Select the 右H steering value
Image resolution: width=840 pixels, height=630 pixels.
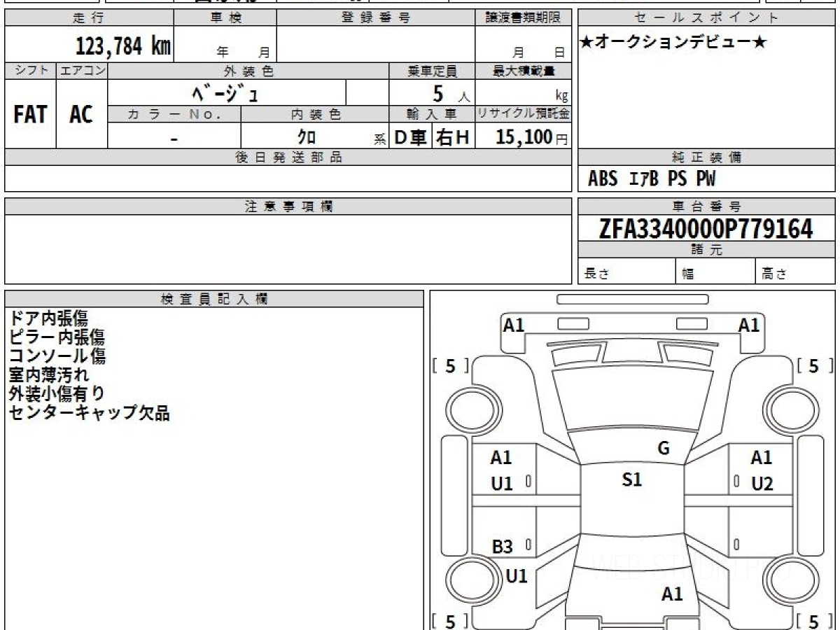[x=453, y=138]
